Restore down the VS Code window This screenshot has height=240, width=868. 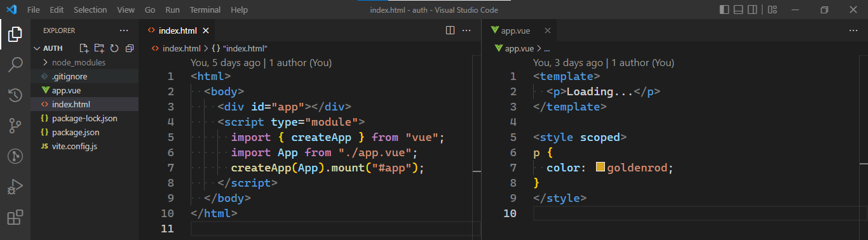824,10
